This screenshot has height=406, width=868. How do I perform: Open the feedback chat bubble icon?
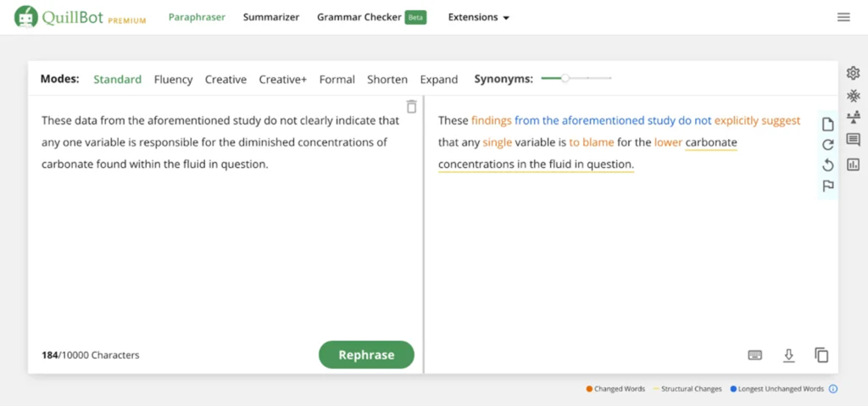click(x=853, y=141)
